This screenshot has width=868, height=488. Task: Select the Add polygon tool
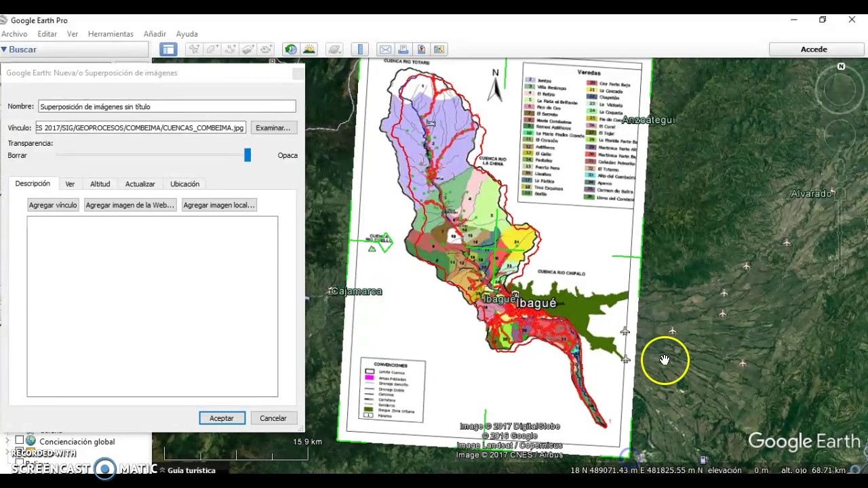click(x=213, y=49)
